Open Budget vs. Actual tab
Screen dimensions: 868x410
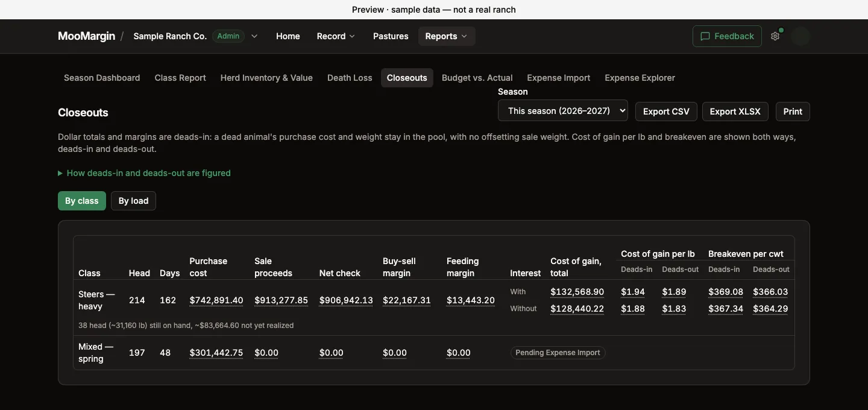(x=477, y=78)
